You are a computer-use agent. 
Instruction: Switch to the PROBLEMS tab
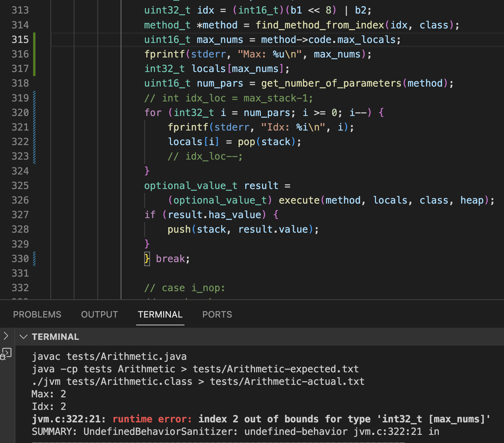tap(37, 314)
